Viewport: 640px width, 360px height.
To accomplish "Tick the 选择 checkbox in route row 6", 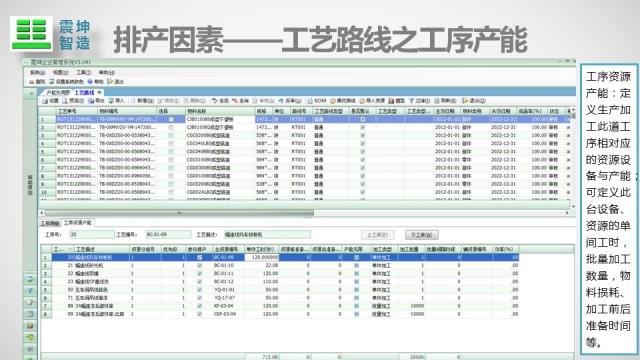I will coord(171,160).
